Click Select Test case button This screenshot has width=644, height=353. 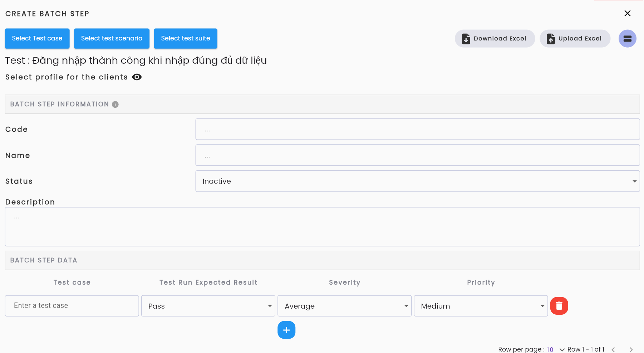[37, 38]
